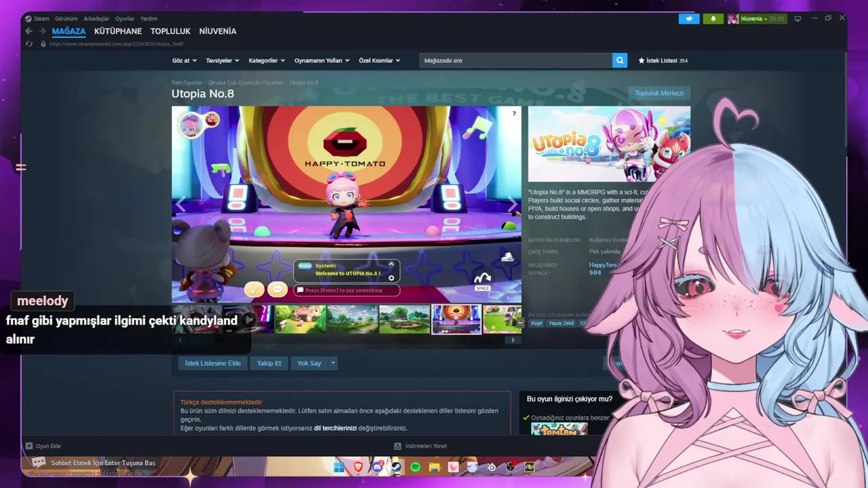Screen dimensions: 868x488
Task: Open the Steam menu
Action: point(41,19)
